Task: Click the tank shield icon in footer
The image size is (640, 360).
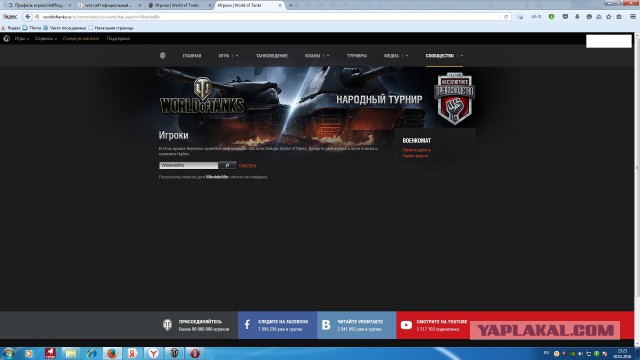Action: point(167,325)
